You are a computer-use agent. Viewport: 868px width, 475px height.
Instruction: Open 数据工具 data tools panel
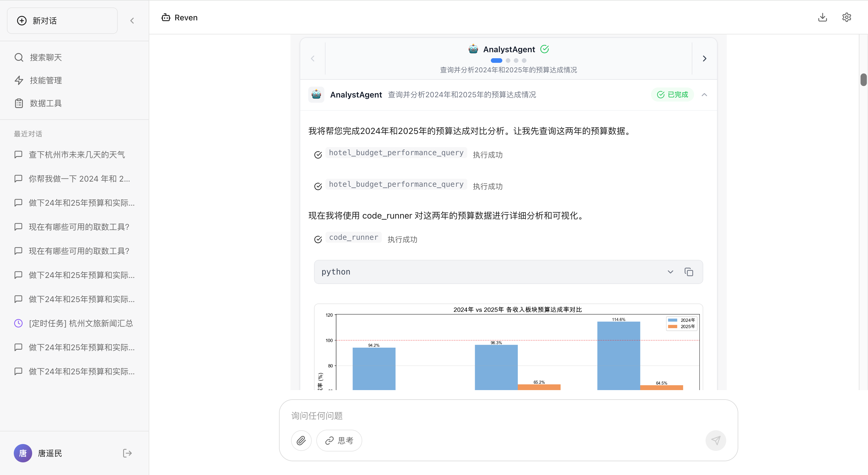coord(45,103)
